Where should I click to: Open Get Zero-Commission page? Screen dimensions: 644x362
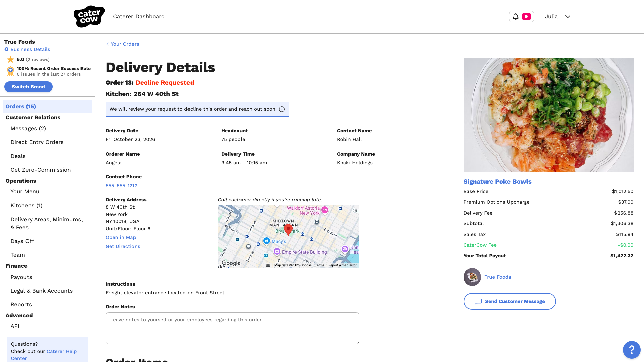coord(41,170)
